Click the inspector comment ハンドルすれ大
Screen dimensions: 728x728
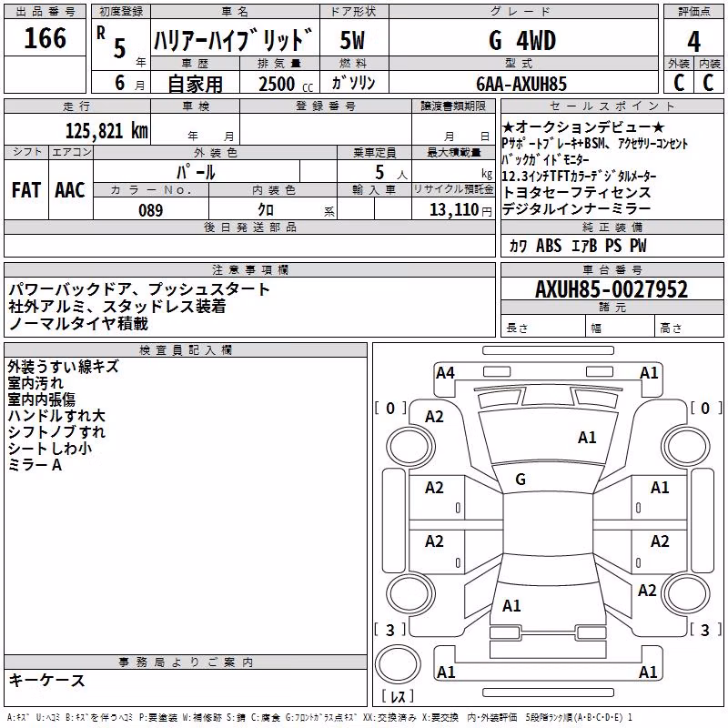pyautogui.click(x=56, y=416)
